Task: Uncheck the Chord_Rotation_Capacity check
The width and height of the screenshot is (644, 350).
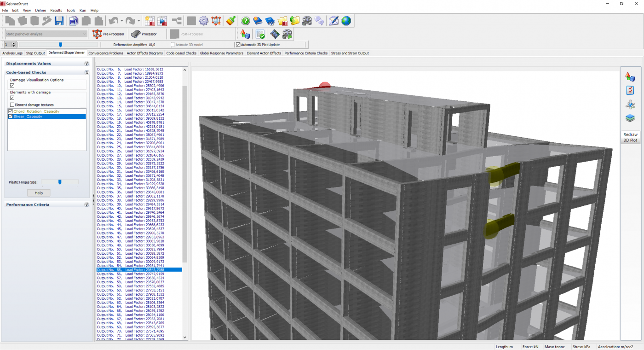Action: 11,111
